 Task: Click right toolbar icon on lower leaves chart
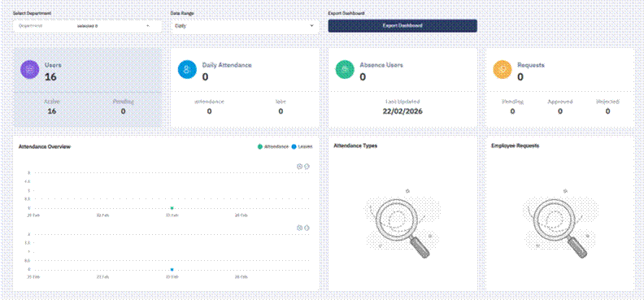307,228
